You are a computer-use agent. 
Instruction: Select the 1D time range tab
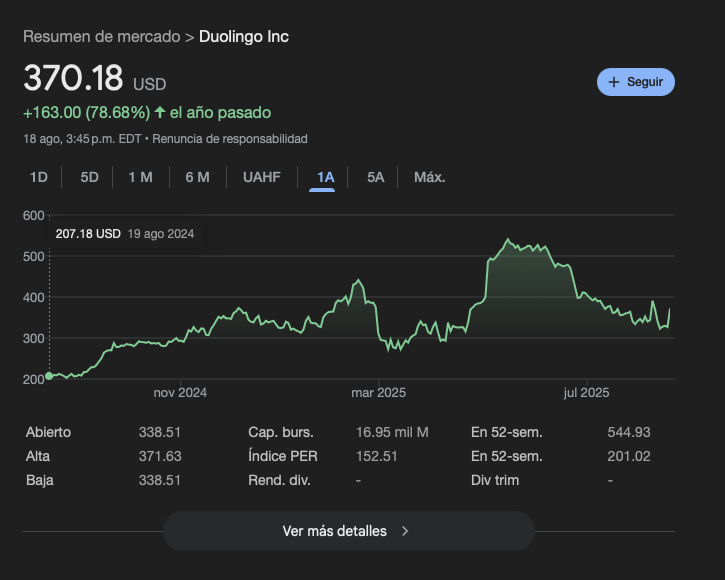(39, 177)
